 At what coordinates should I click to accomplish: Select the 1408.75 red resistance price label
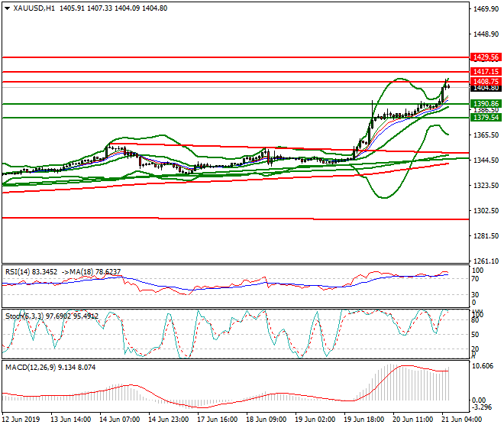pyautogui.click(x=486, y=82)
